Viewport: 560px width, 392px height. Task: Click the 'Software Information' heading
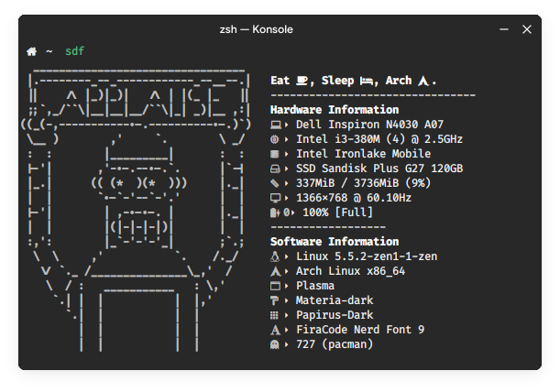[335, 242]
